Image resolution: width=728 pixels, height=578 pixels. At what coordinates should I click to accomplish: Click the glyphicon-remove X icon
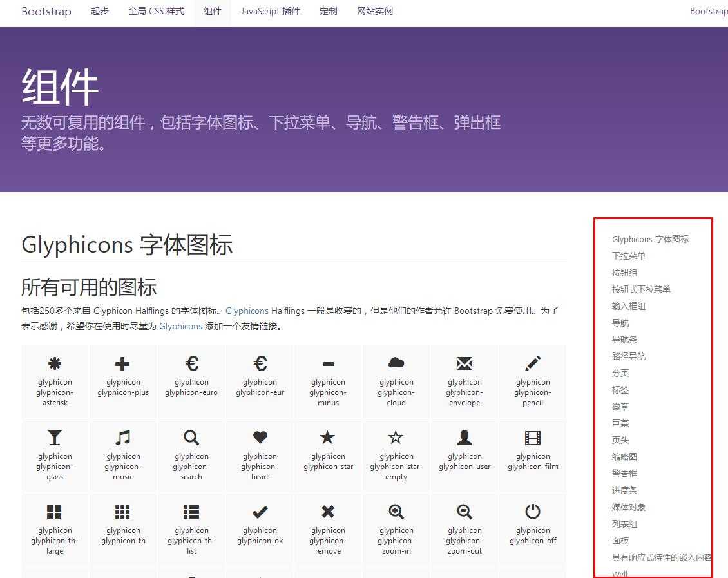click(x=328, y=512)
